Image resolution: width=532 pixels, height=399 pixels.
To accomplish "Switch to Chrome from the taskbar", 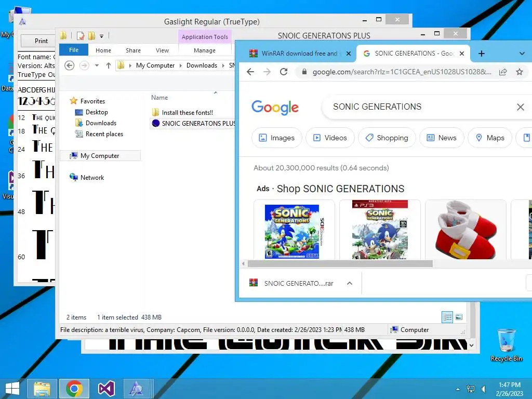I will point(74,389).
